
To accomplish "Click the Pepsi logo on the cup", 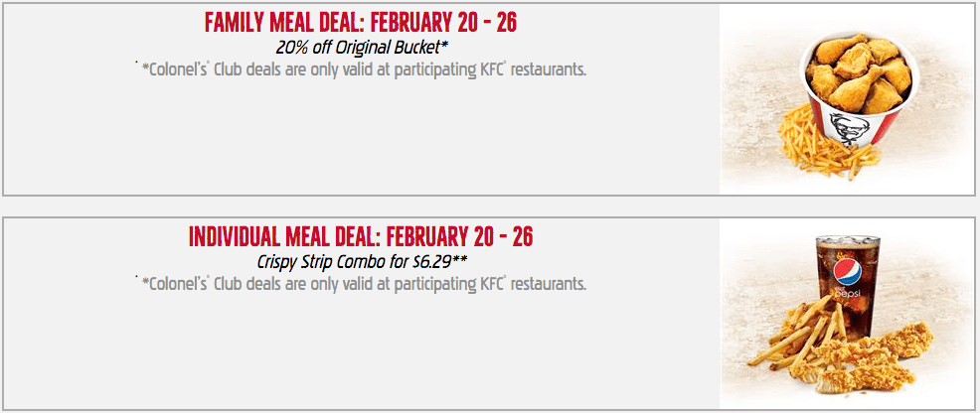I will pyautogui.click(x=848, y=273).
